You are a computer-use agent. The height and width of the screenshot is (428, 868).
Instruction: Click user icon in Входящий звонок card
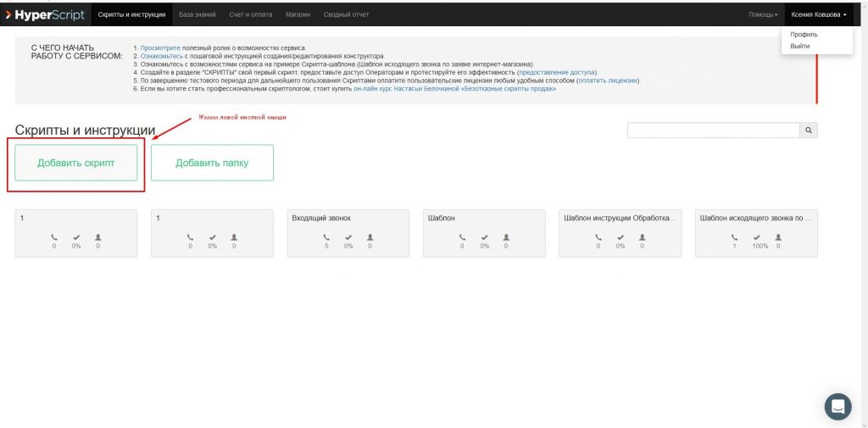point(370,237)
